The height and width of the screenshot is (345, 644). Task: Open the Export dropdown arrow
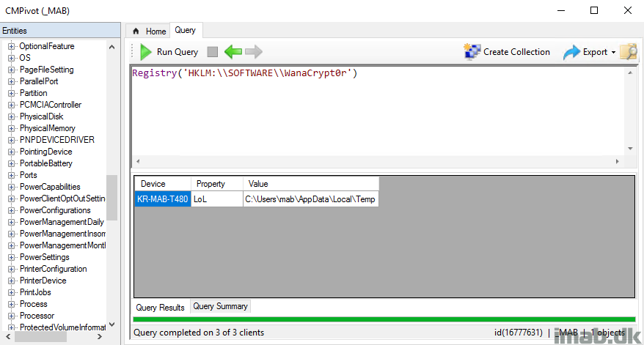614,52
